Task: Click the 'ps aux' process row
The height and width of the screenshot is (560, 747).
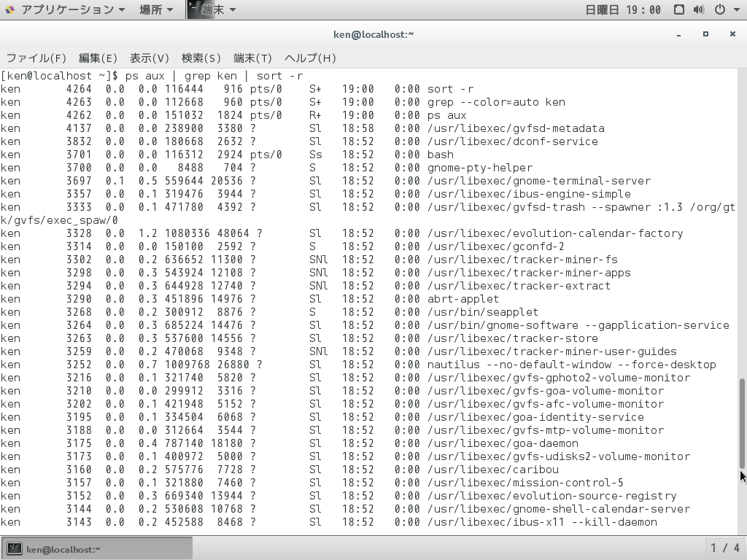Action: 233,115
